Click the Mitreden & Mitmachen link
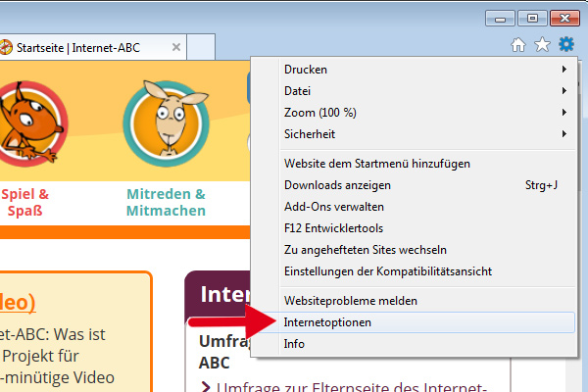Viewport: 588px width, 392px height. pyautogui.click(x=166, y=202)
